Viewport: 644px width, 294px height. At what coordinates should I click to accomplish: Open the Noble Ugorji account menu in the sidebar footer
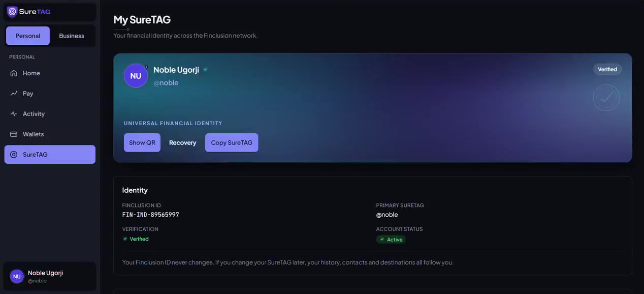tap(50, 276)
